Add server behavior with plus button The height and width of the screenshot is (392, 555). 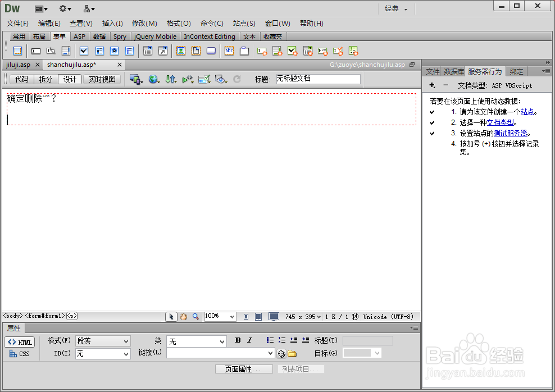pos(432,85)
